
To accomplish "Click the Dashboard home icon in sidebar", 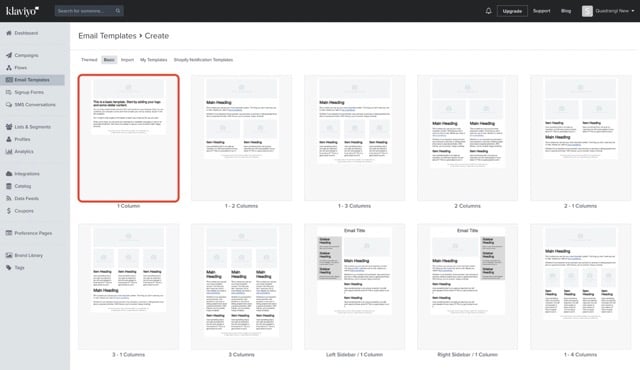I will point(9,33).
